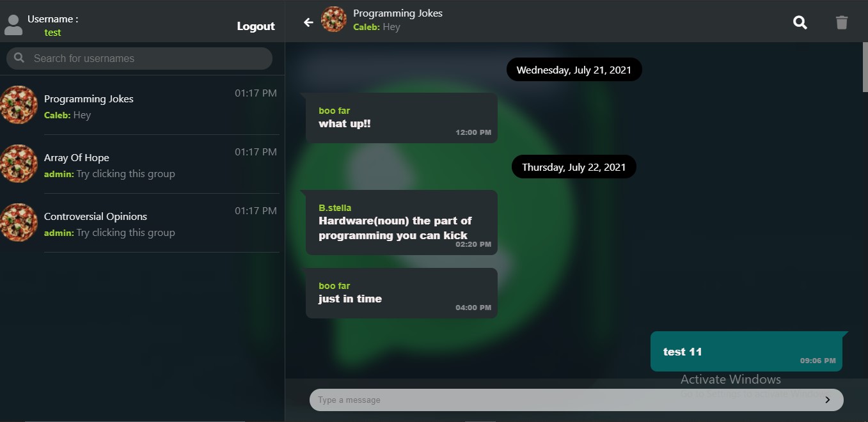
Task: Click Programming Jokes group avatar in header
Action: (x=333, y=20)
